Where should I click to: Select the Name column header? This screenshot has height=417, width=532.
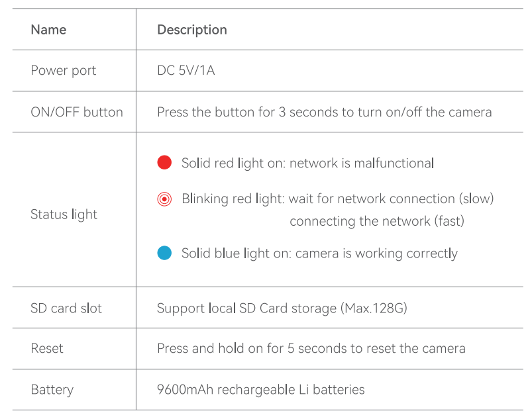pos(48,30)
